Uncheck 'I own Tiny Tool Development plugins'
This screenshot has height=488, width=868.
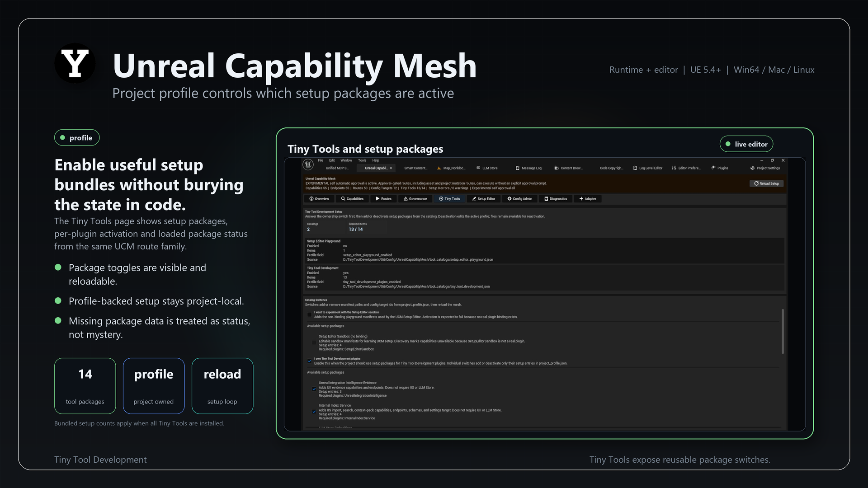click(x=310, y=361)
